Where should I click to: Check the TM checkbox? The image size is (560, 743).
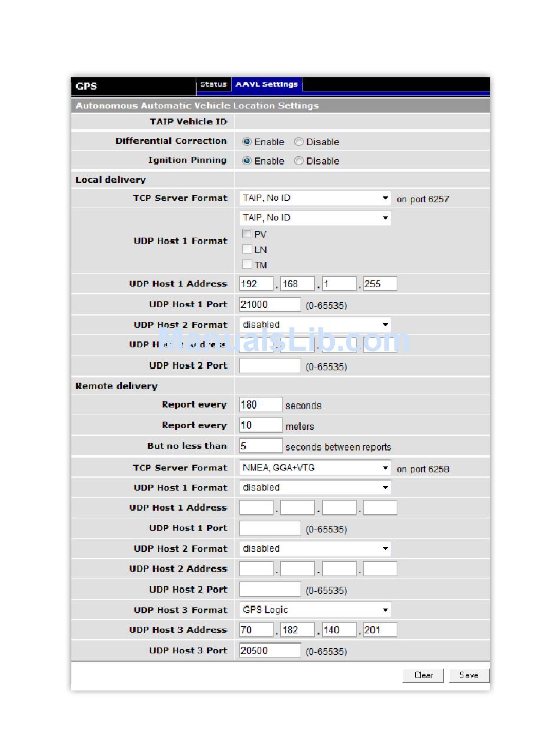(x=247, y=264)
